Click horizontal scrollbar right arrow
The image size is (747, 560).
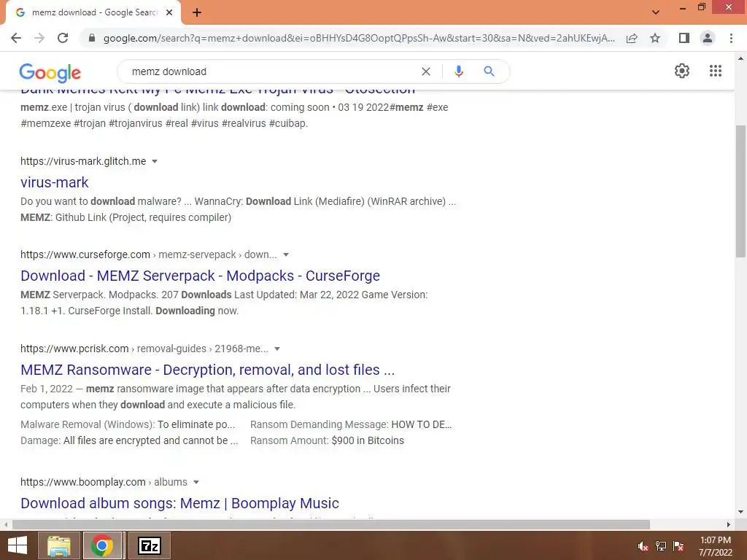click(x=729, y=524)
